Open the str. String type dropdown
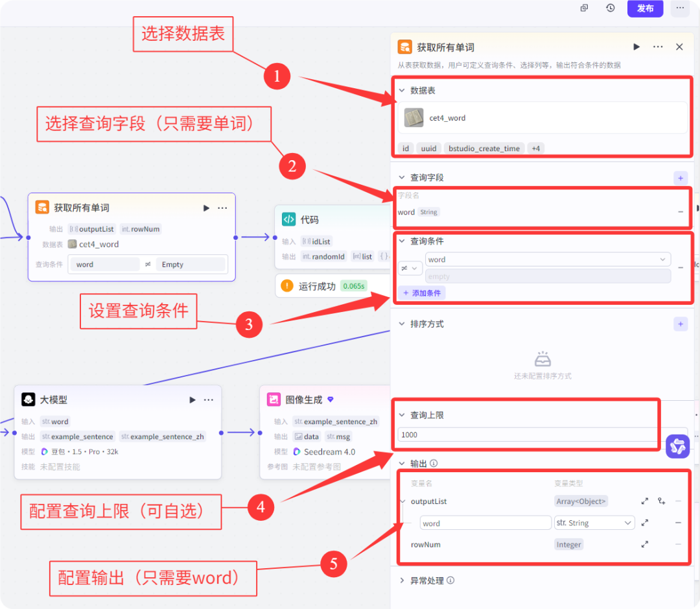 tap(594, 523)
